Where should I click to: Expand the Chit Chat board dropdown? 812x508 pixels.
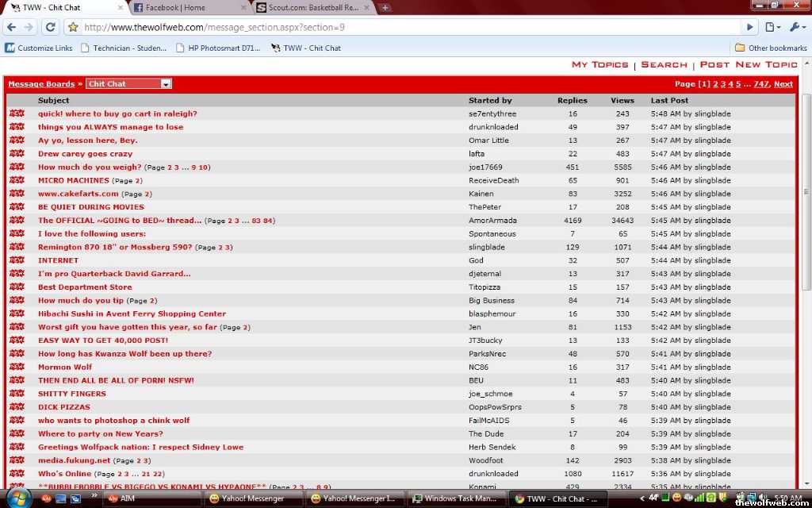(x=166, y=84)
